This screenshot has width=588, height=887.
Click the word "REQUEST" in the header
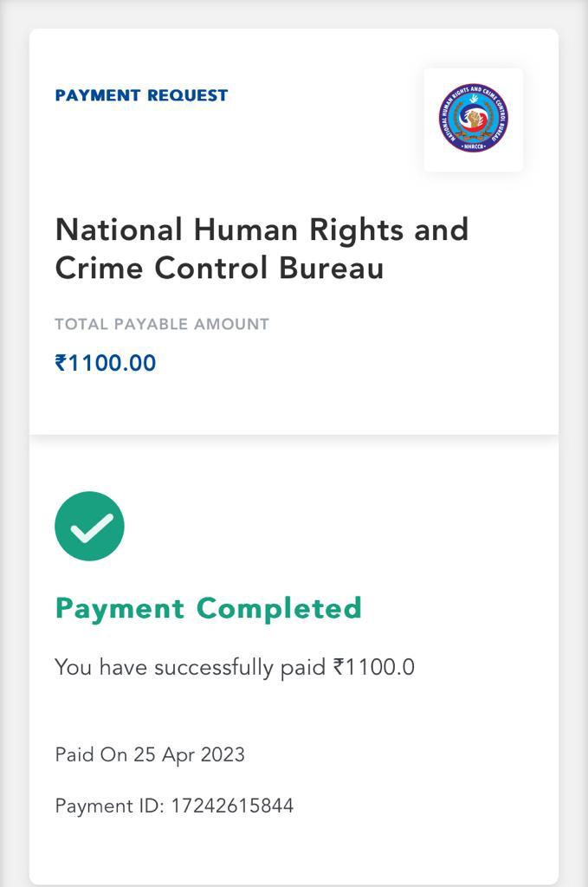pos(186,95)
